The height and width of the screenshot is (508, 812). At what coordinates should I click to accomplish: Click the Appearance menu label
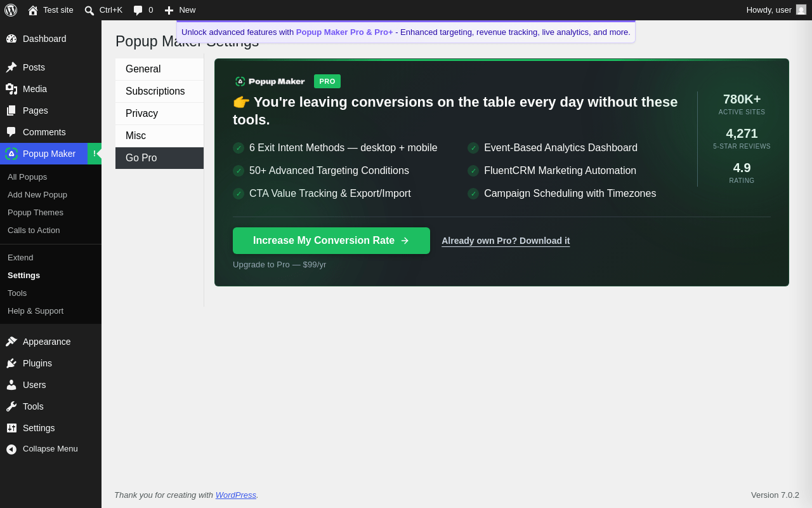47,342
